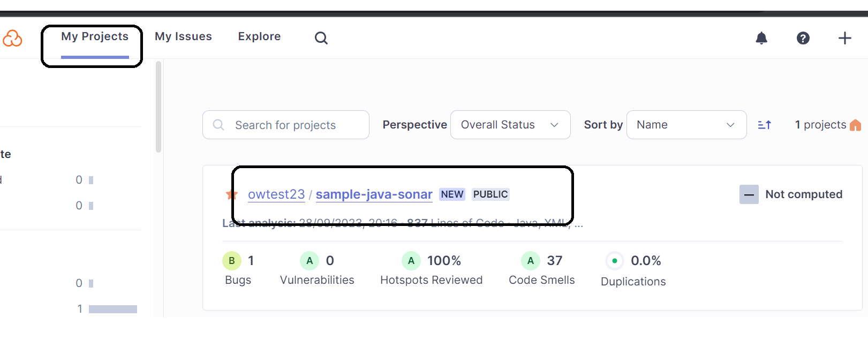Click the SonarCloud logo icon
868x347 pixels.
pos(12,38)
